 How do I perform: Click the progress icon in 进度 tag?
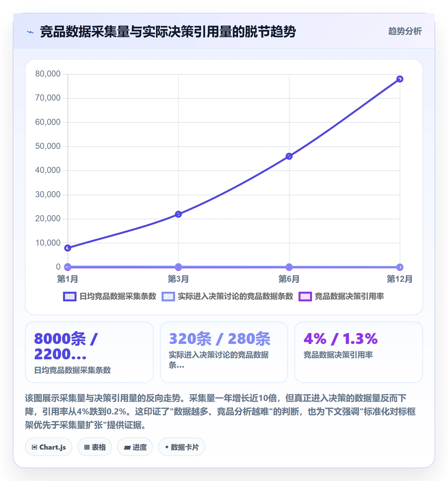point(127,448)
